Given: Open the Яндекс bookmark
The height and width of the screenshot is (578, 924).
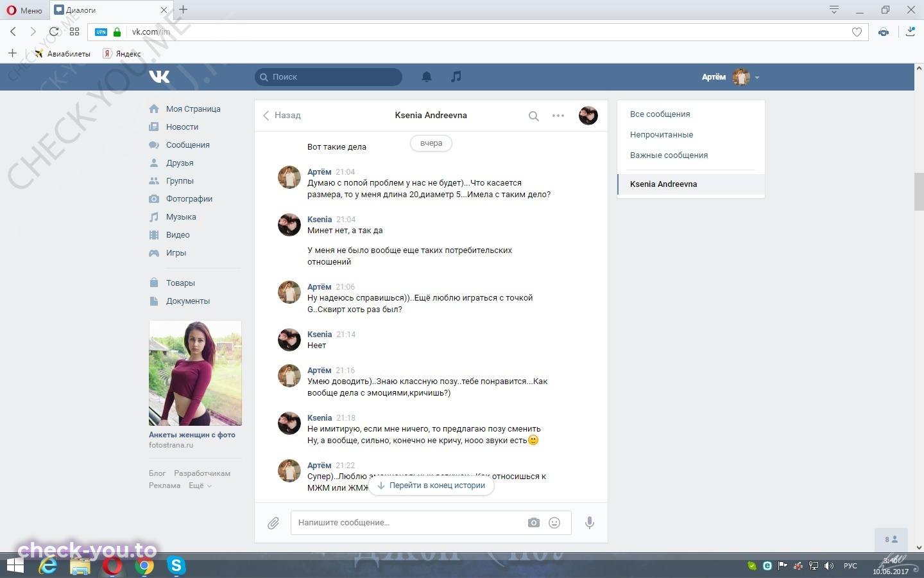Looking at the screenshot, I should pyautogui.click(x=122, y=54).
